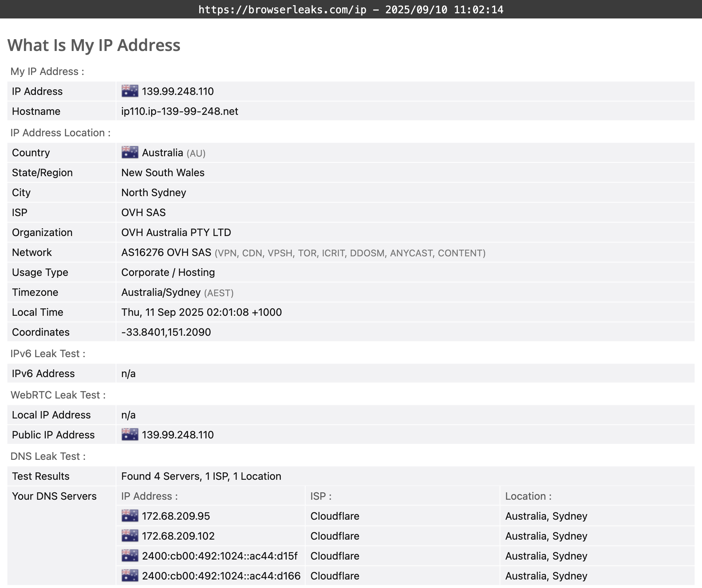Click the 'Coordinates' row label
This screenshot has width=702, height=588.
click(x=41, y=332)
